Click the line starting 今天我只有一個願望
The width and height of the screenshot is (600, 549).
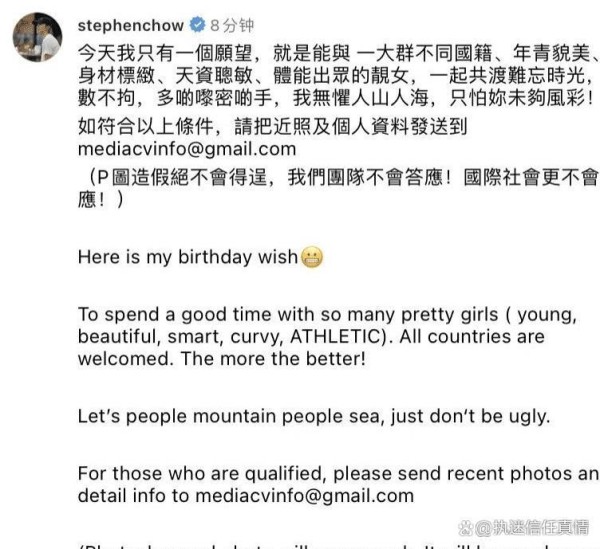(339, 53)
